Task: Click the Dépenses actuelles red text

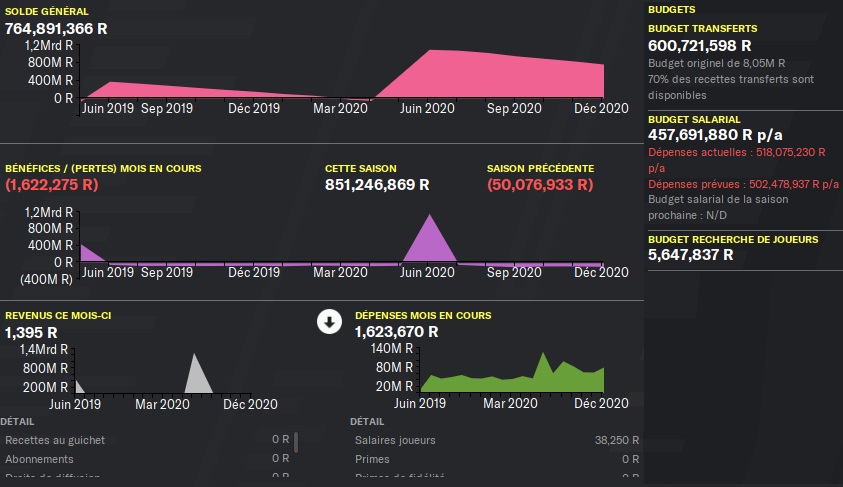Action: point(736,152)
